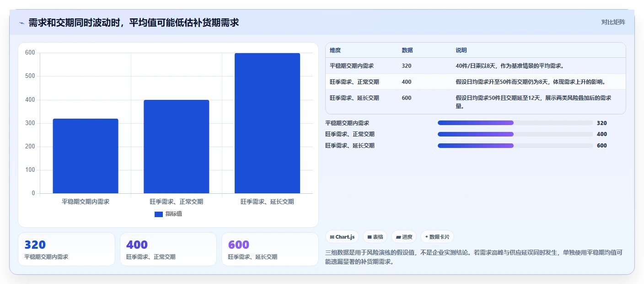This screenshot has height=284, width=644.
Task: Click the 600 value in the table
Action: [x=406, y=98]
